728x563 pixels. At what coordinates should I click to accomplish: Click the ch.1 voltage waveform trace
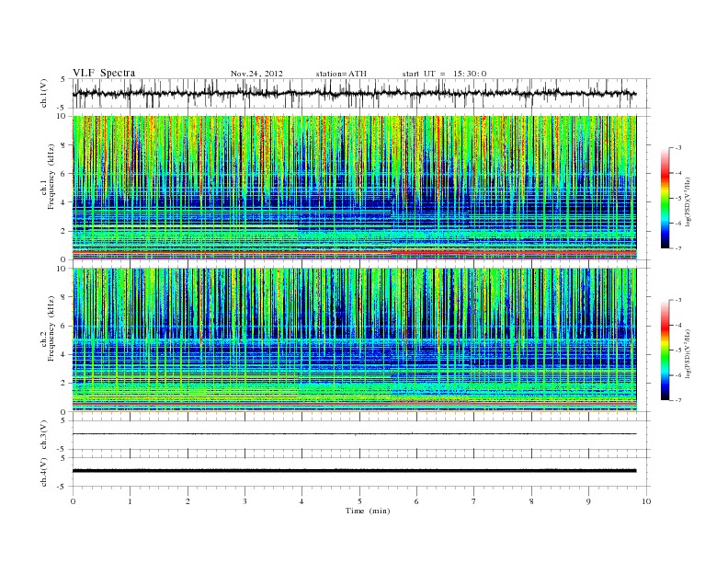[354, 94]
